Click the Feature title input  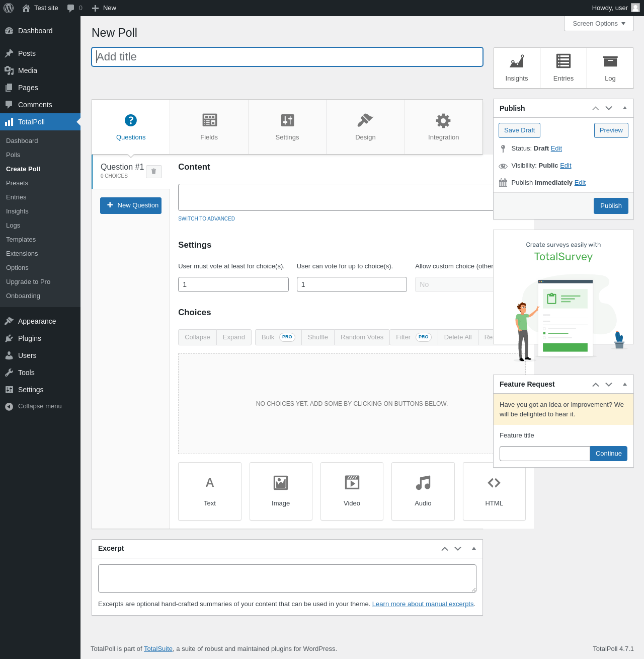coord(545,454)
